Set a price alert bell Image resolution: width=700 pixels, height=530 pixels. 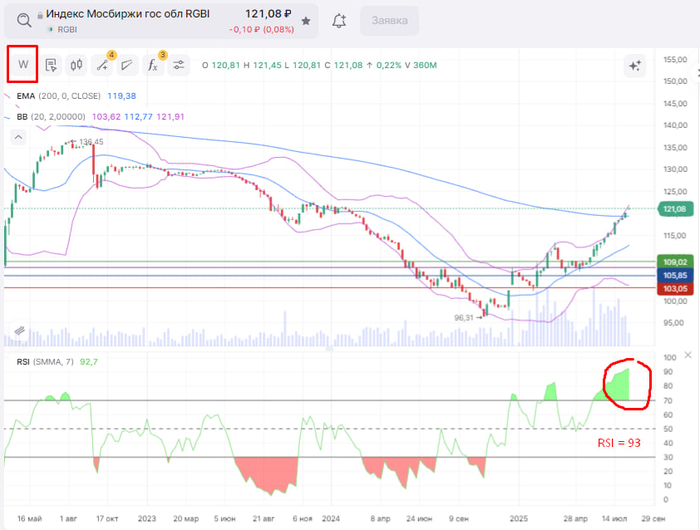(339, 21)
